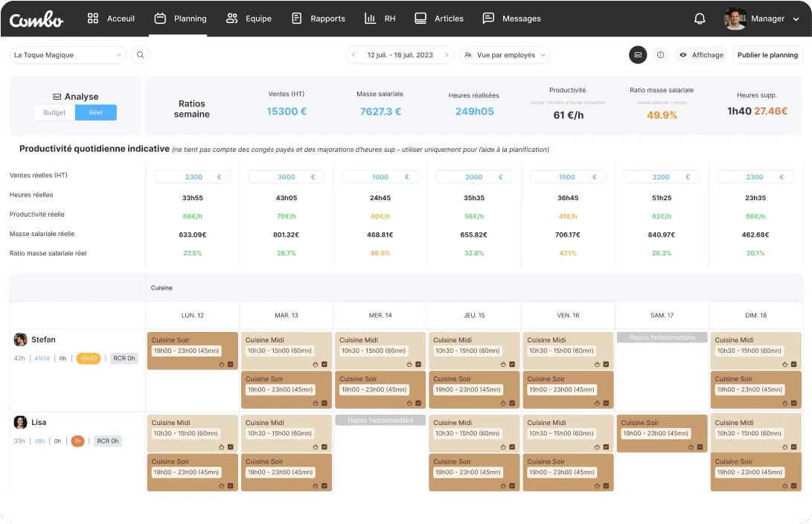The image size is (812, 524).
Task: Click the search magnifier icon
Action: 140,54
